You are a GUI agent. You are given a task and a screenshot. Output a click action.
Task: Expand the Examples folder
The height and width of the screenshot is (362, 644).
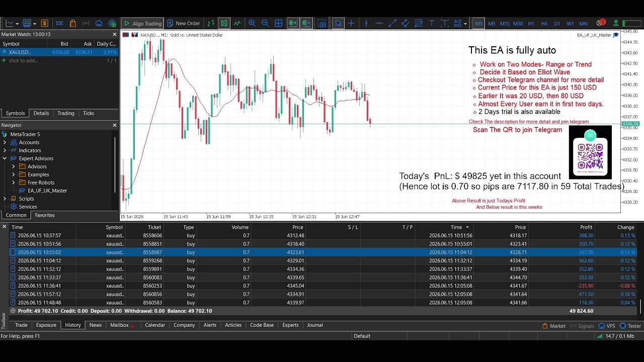coord(14,174)
